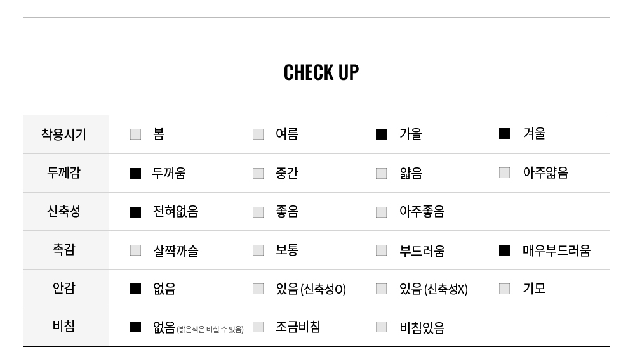The image size is (635, 364).
Task: Check the 좋음 stretch checkbox
Action: 258,212
